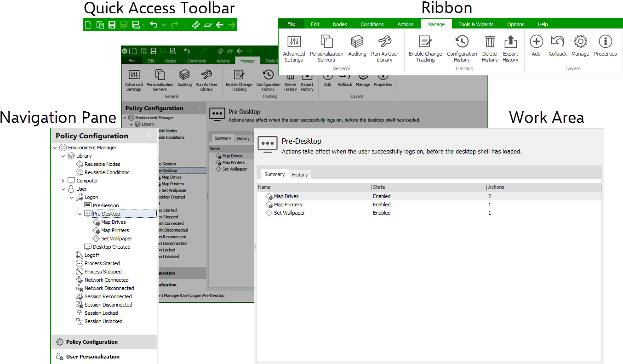This screenshot has height=364, width=623.
Task: Click History tab in small center window
Action: tap(243, 138)
